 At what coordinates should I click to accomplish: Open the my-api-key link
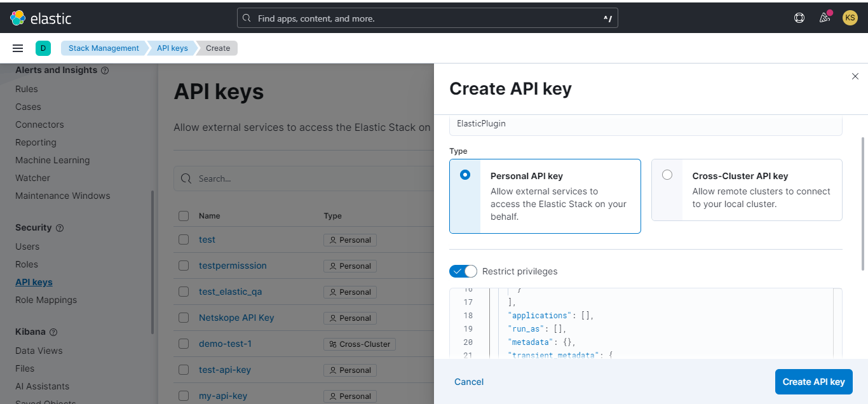[223, 396]
